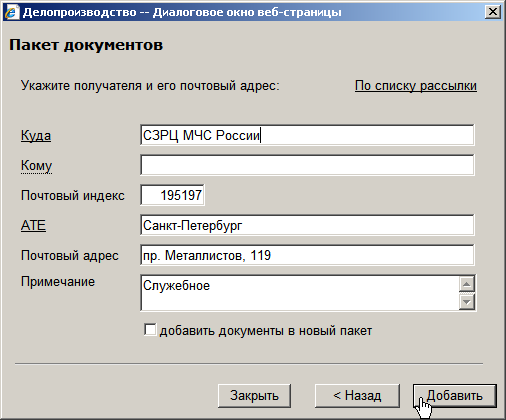Click the Закрыть button
This screenshot has width=506, height=420.
pyautogui.click(x=254, y=396)
